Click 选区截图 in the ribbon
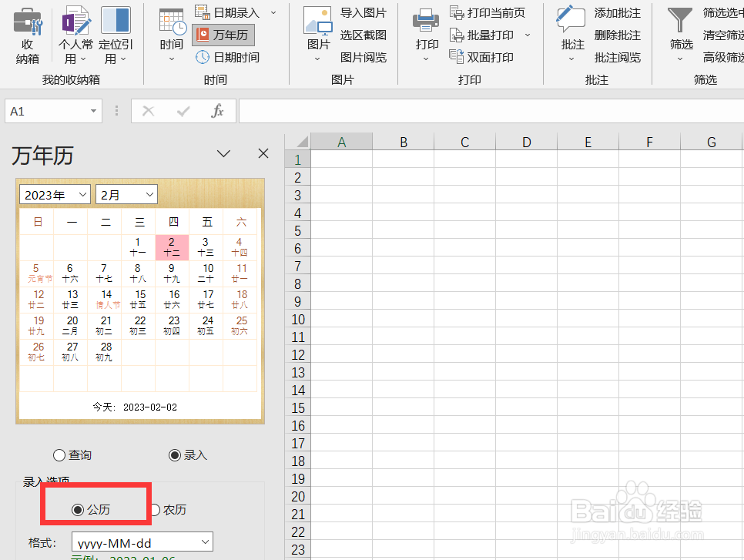Viewport: 744px width, 560px height. (364, 35)
